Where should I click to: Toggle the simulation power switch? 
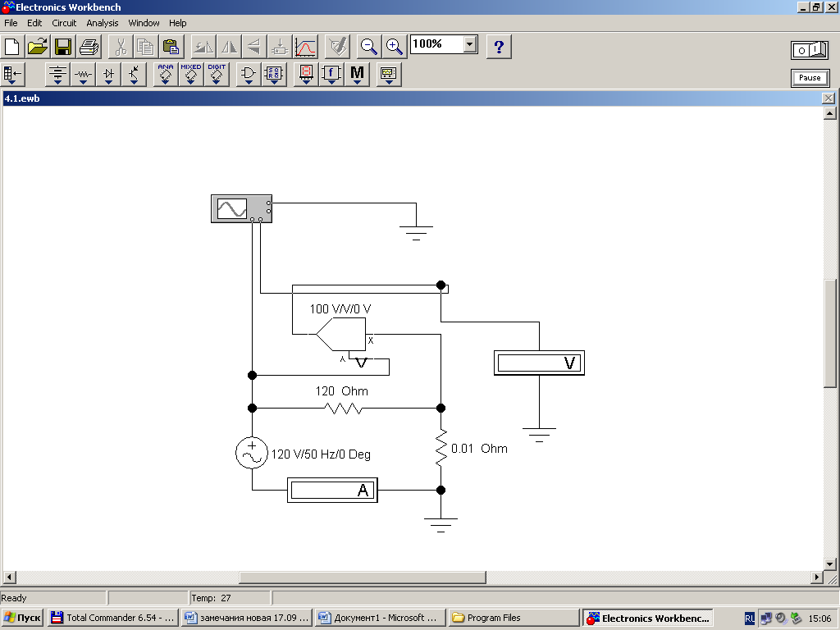810,50
